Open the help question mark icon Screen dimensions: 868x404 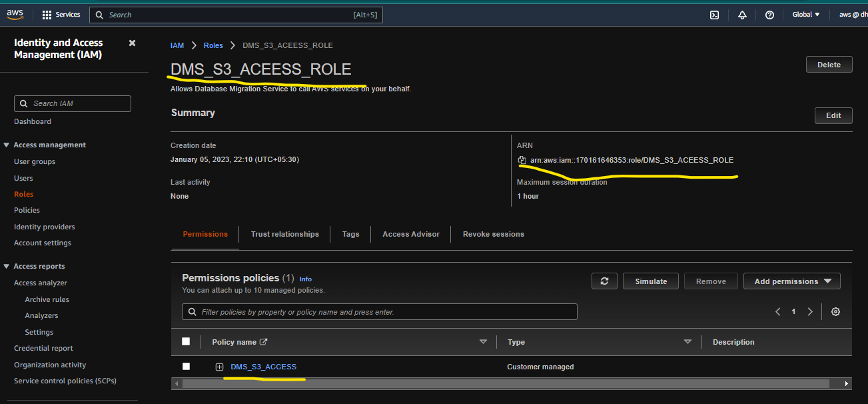coord(769,15)
